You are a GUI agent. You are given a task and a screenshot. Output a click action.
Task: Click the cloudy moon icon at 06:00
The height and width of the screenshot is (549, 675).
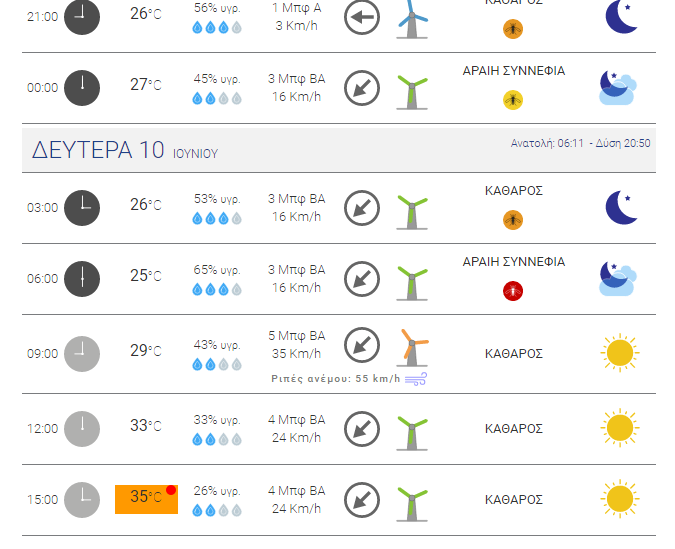click(618, 279)
